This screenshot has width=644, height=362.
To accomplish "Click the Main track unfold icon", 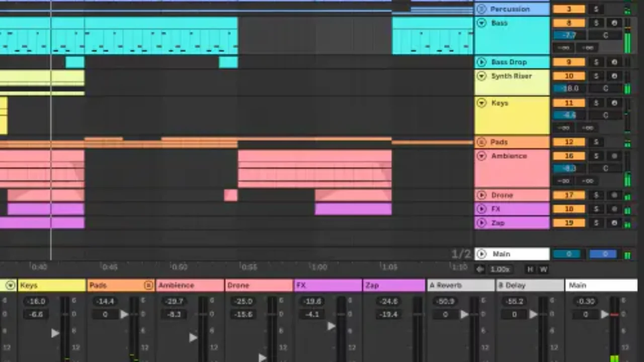I will pyautogui.click(x=481, y=254).
